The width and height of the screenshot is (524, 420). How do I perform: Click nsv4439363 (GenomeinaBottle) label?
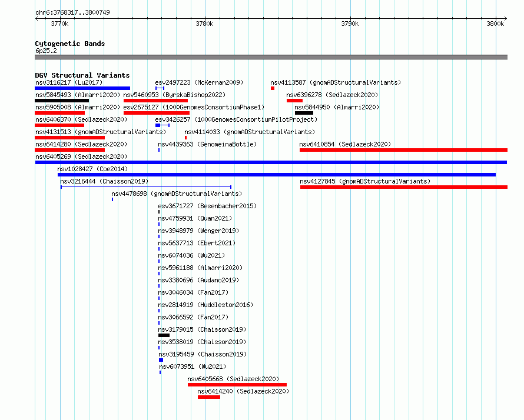(207, 144)
